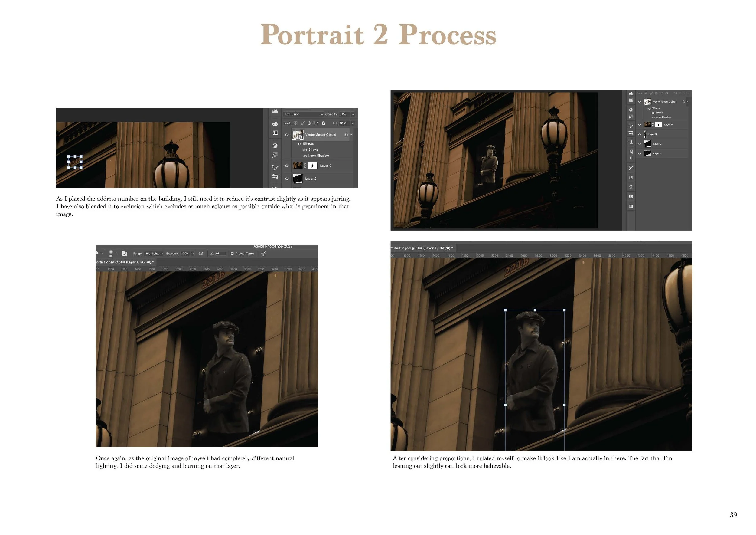The width and height of the screenshot is (756, 535).
Task: Open the Exclusion blend mode dropdown
Action: [304, 114]
